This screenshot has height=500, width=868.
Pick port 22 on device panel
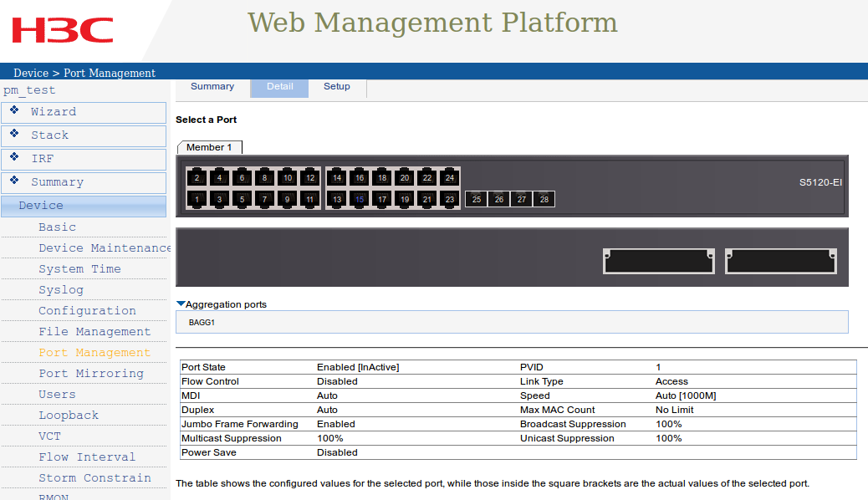click(427, 178)
